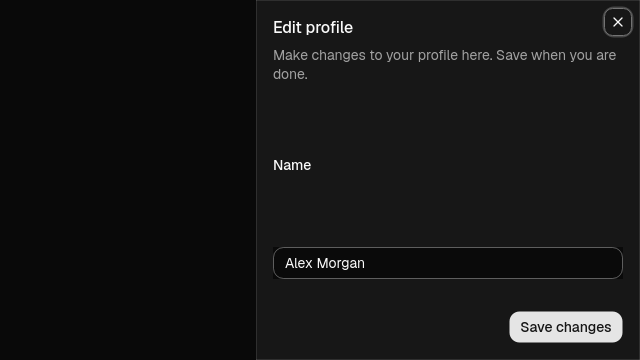
Task: Click the profile description text
Action: (x=444, y=64)
